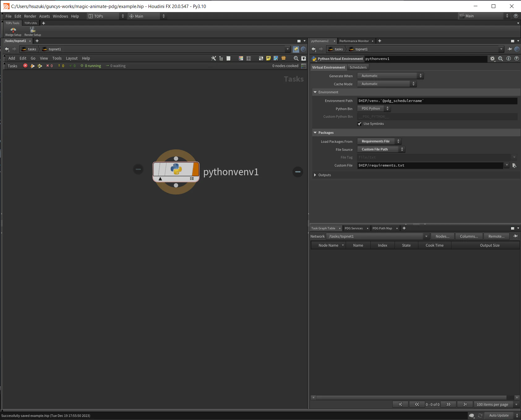Image resolution: width=521 pixels, height=420 pixels.
Task: Switch to the Performance Monitor tab
Action: (354, 41)
